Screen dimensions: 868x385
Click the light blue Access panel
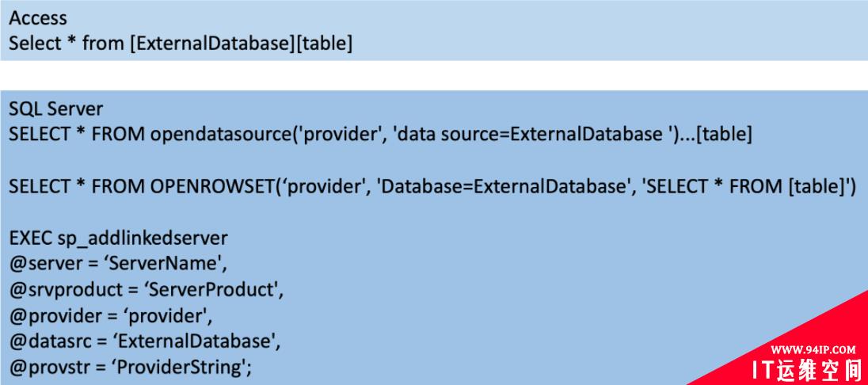[434, 30]
